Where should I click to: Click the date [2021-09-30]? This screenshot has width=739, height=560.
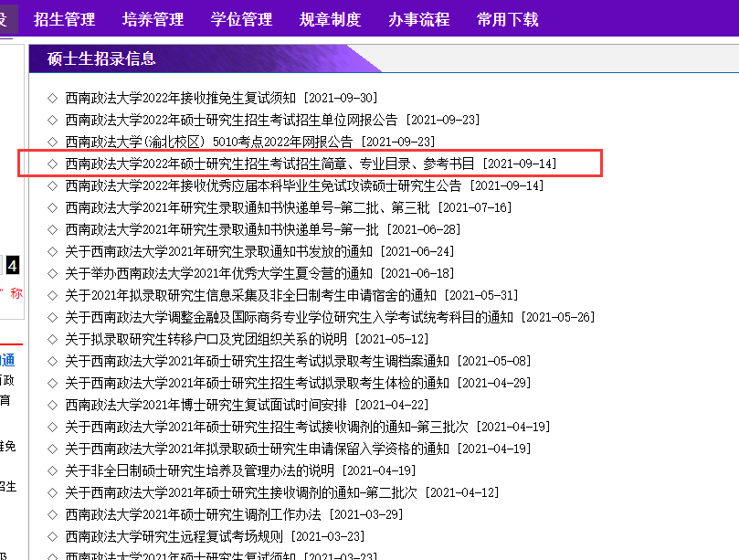coord(341,98)
